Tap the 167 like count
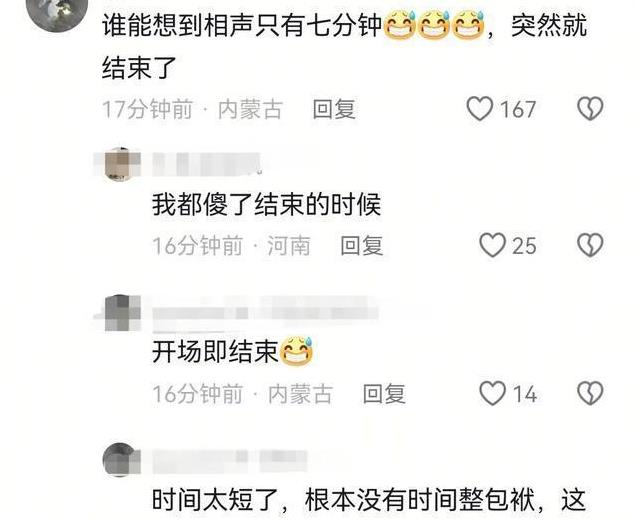636x519 pixels. [x=518, y=109]
